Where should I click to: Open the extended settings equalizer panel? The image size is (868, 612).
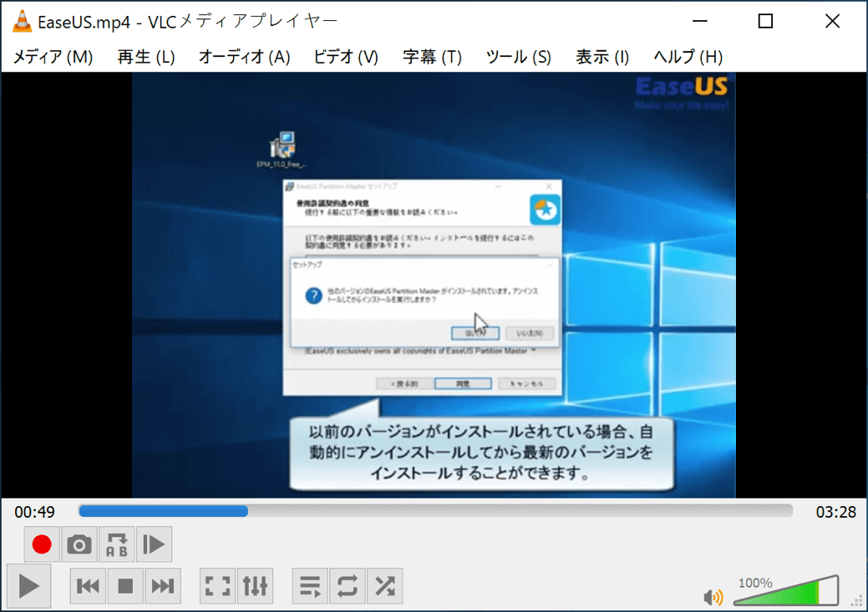(255, 585)
